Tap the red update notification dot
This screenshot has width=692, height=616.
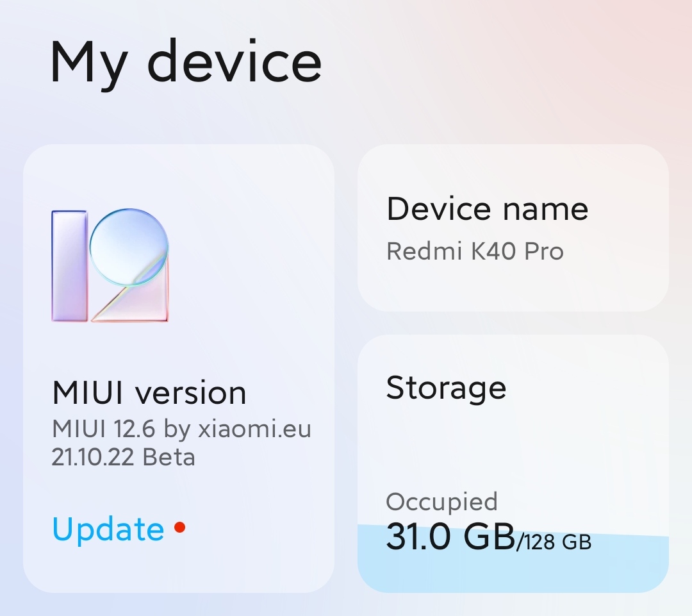(x=179, y=528)
